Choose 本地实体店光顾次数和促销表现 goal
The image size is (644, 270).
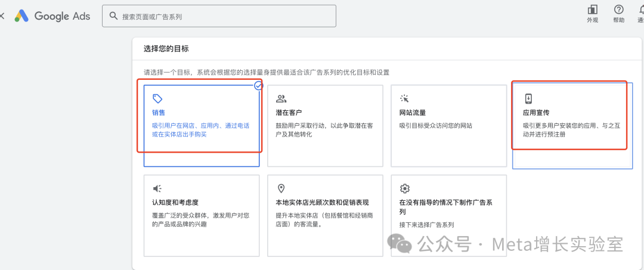click(x=324, y=215)
